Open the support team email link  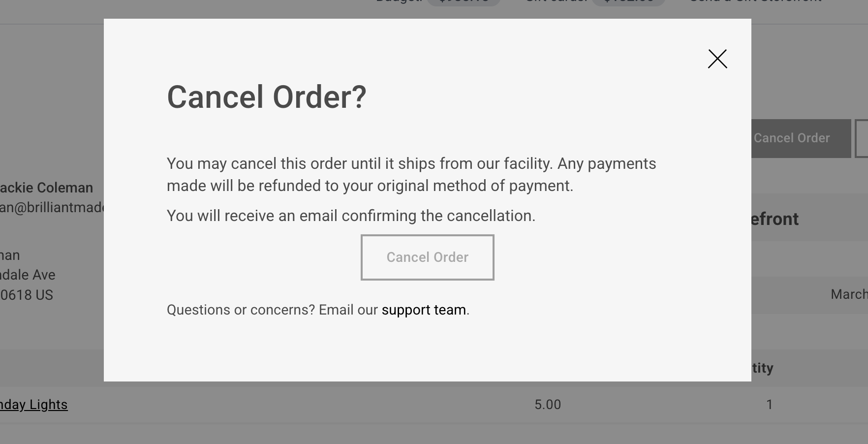(424, 310)
